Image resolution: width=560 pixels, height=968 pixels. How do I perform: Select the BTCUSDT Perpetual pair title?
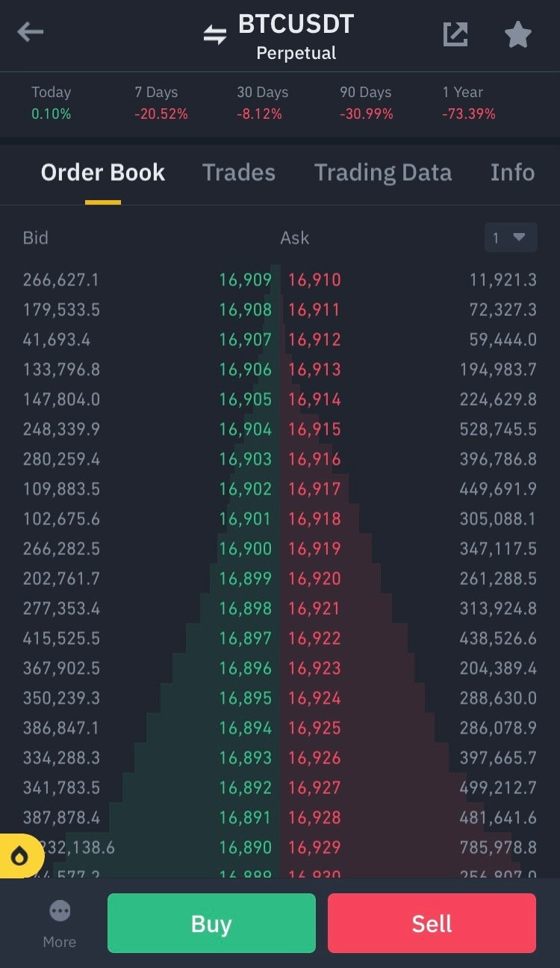coord(296,36)
